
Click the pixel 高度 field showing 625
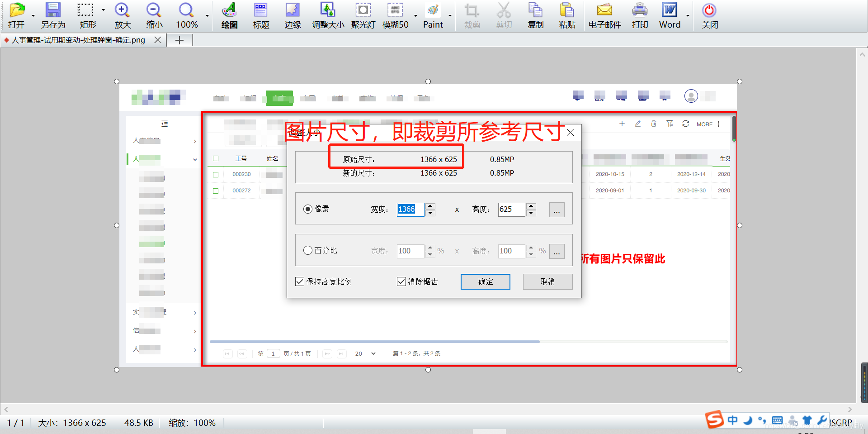pos(512,210)
